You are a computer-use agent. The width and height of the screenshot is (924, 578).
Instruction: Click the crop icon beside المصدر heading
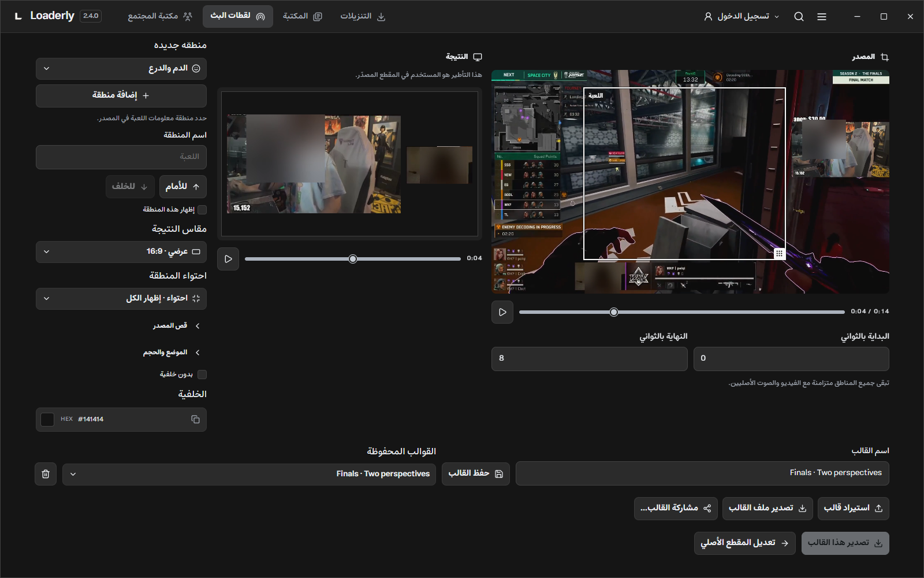(x=885, y=57)
